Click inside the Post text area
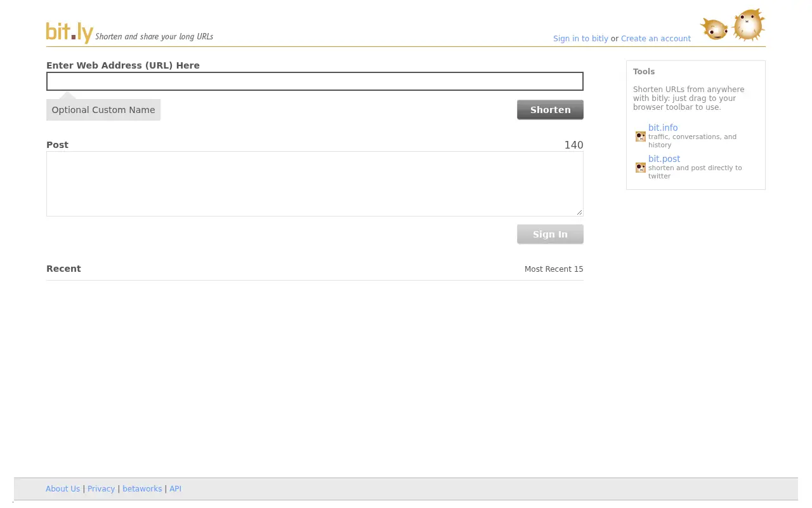Screen dimensions: 812x508 [x=315, y=184]
